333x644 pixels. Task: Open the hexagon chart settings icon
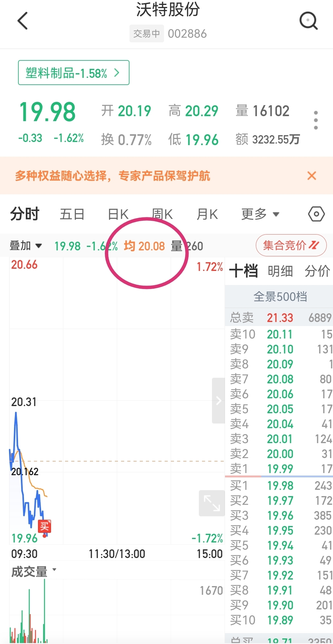click(x=317, y=214)
